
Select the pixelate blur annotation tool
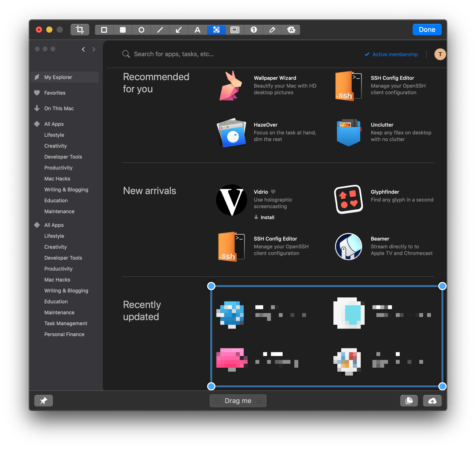click(x=216, y=30)
